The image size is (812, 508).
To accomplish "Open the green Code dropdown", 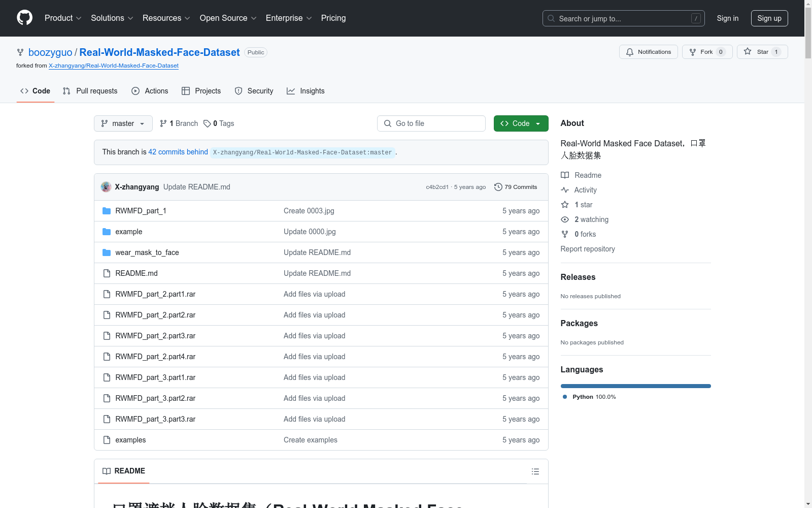I will point(521,123).
